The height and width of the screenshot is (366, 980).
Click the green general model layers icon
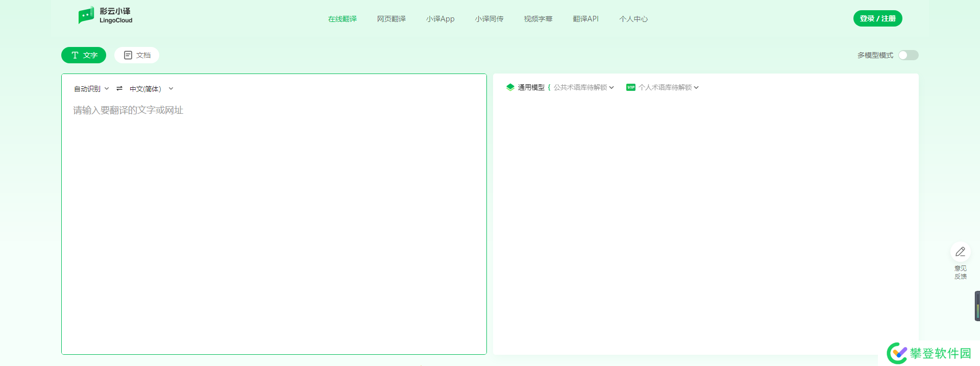coord(510,87)
